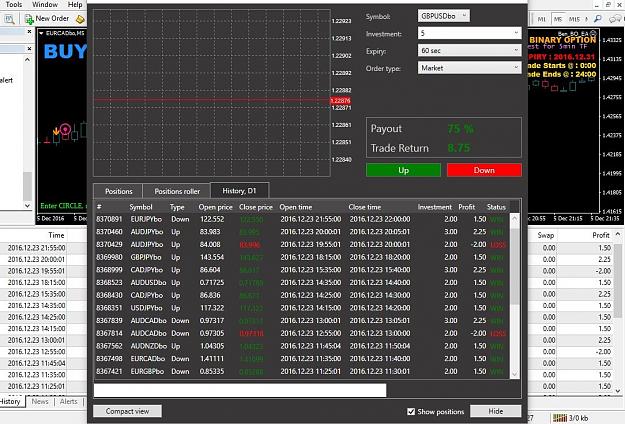Click the Hide button
The width and height of the screenshot is (625, 424).
coord(496,411)
